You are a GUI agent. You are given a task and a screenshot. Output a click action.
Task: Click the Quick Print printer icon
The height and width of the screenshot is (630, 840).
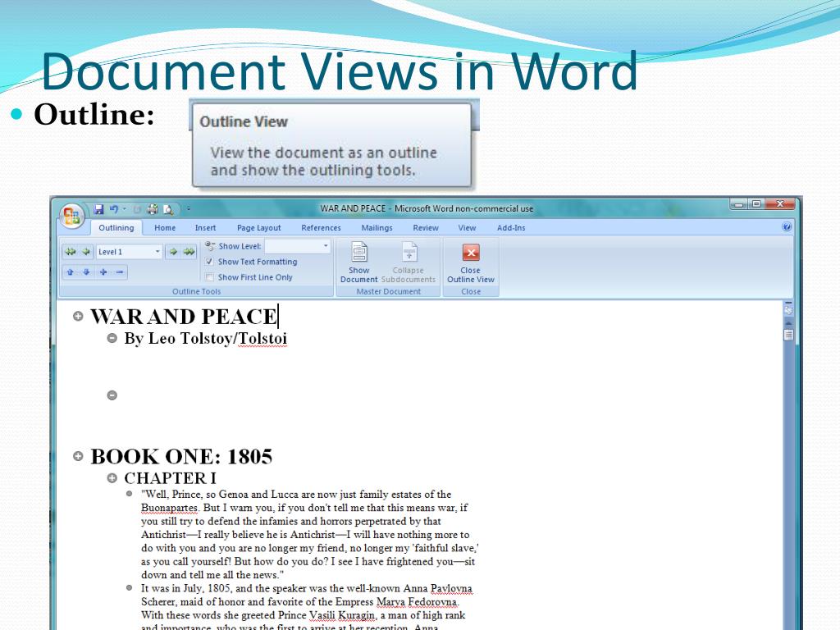tap(153, 209)
